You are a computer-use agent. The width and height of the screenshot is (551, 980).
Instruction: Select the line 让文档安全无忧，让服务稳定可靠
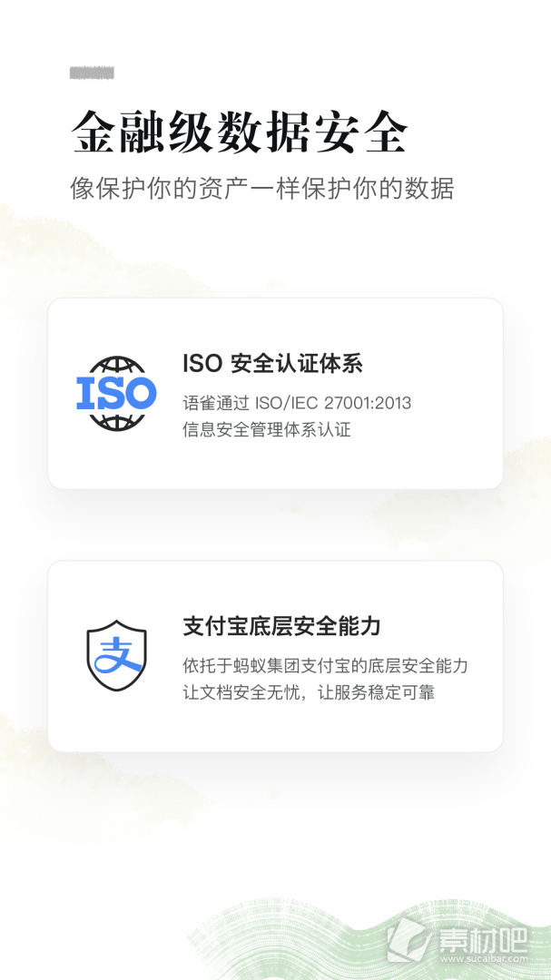309,692
